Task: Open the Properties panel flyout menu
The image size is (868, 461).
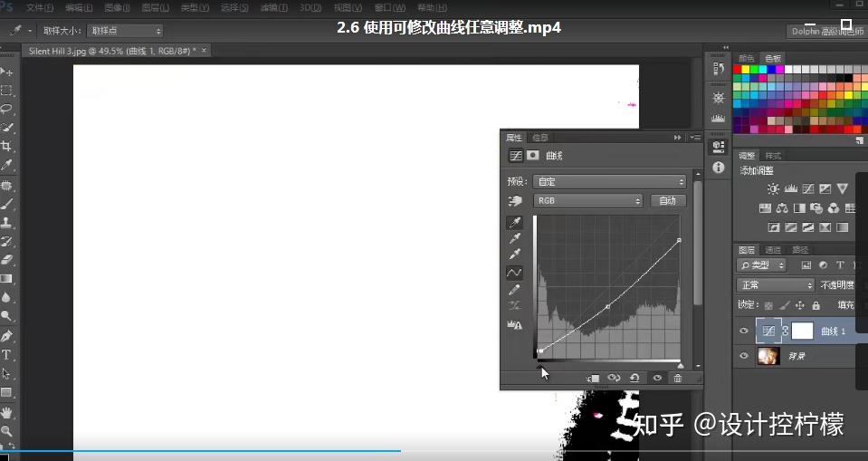Action: coord(695,138)
